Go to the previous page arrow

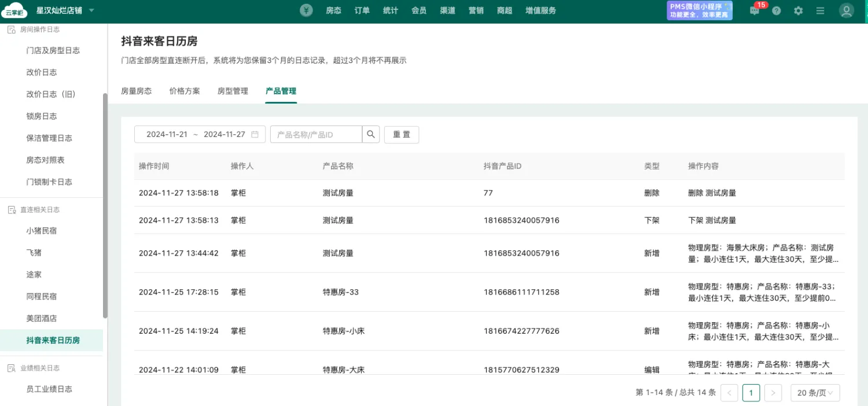point(729,393)
